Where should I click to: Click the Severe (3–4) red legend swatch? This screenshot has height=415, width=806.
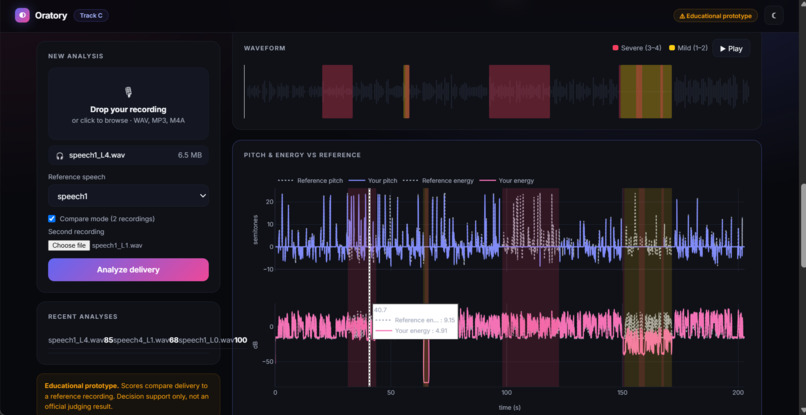tap(615, 48)
